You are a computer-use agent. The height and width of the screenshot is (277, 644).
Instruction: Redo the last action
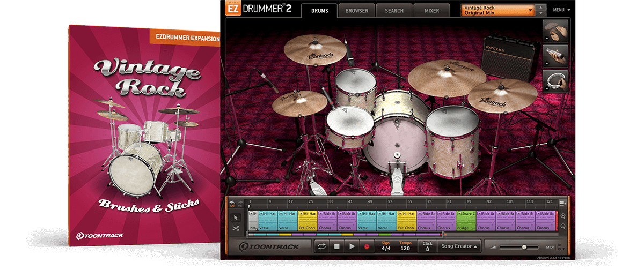pyautogui.click(x=239, y=203)
